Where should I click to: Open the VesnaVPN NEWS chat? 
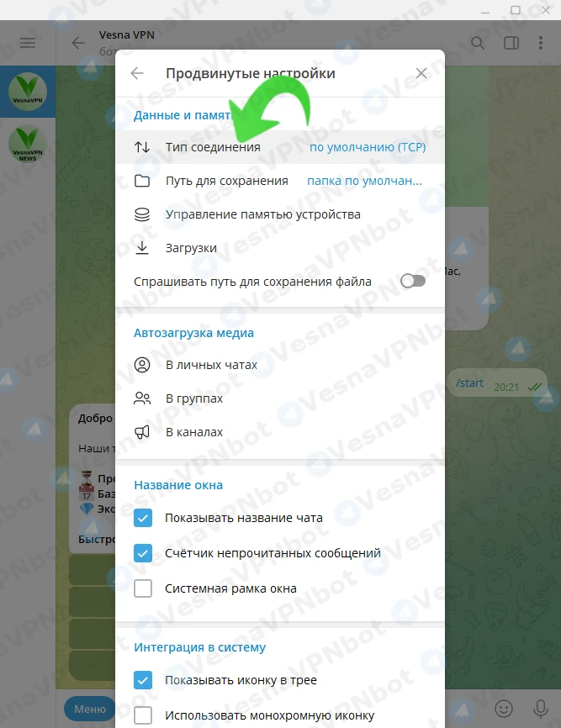[28, 144]
